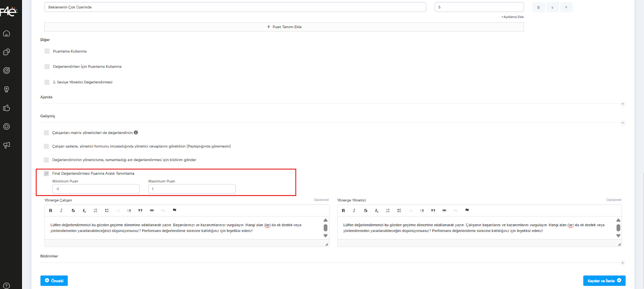This screenshot has width=644, height=289.
Task: Expand the Bildirimler section
Action: [623, 263]
